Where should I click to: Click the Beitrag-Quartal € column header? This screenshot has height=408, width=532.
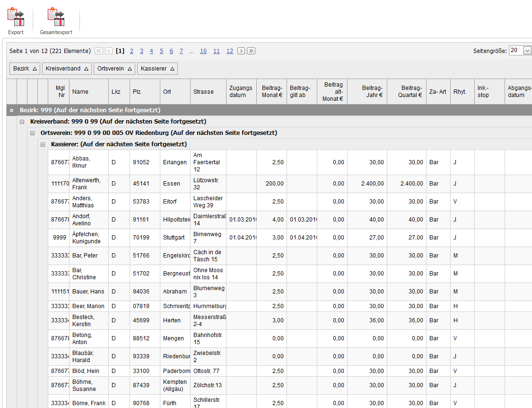pos(407,92)
